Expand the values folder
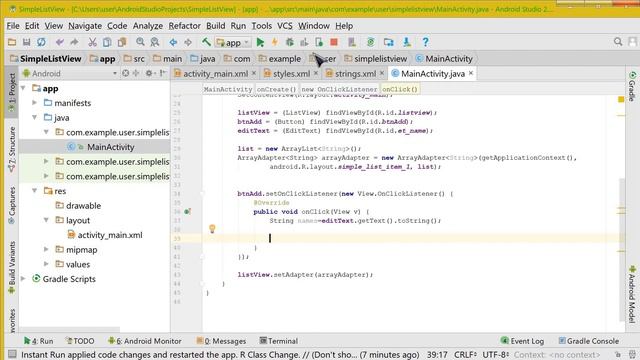This screenshot has width=640, height=360. (46, 264)
